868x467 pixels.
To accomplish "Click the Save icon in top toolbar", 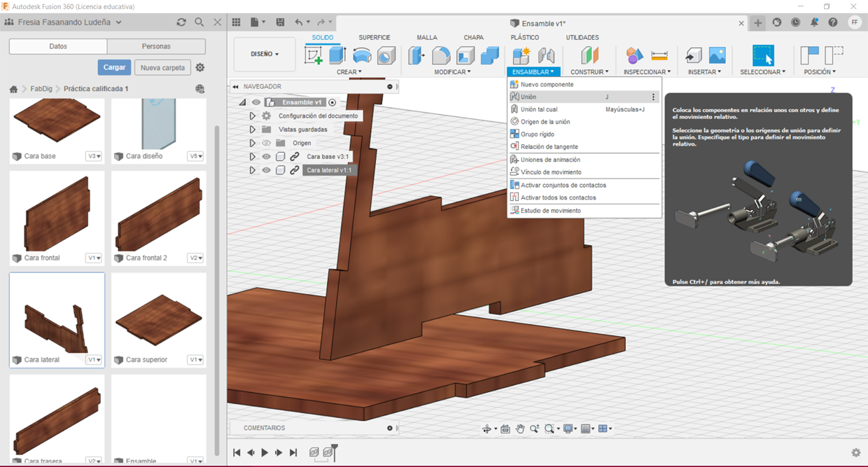I will [281, 22].
